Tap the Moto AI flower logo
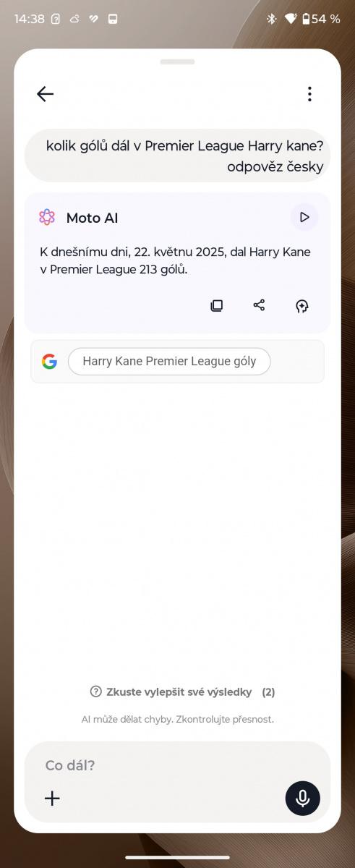Screen dimensions: 355x868 pos(47,217)
